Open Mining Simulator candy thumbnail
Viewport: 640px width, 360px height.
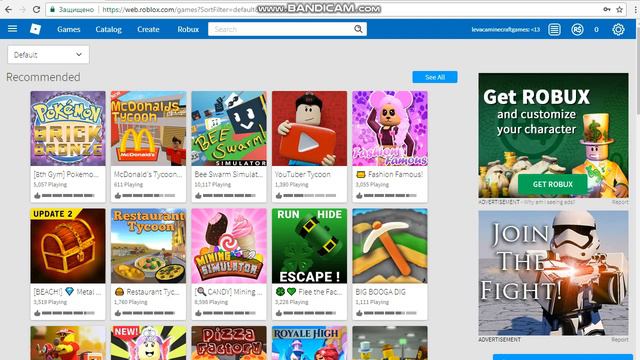click(229, 246)
